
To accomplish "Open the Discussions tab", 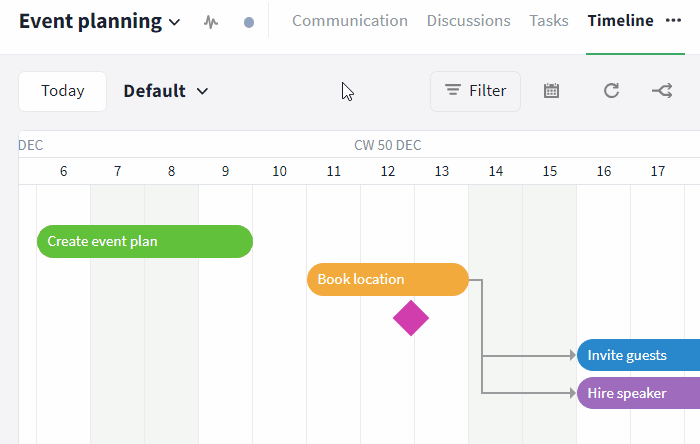I will pos(468,21).
